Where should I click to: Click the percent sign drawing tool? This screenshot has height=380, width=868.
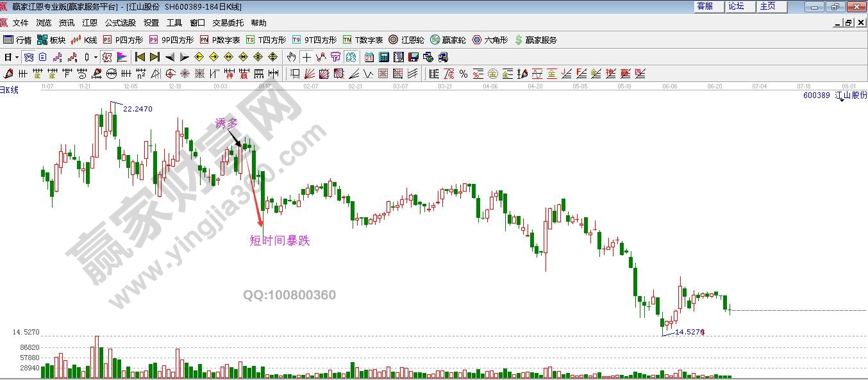click(463, 74)
